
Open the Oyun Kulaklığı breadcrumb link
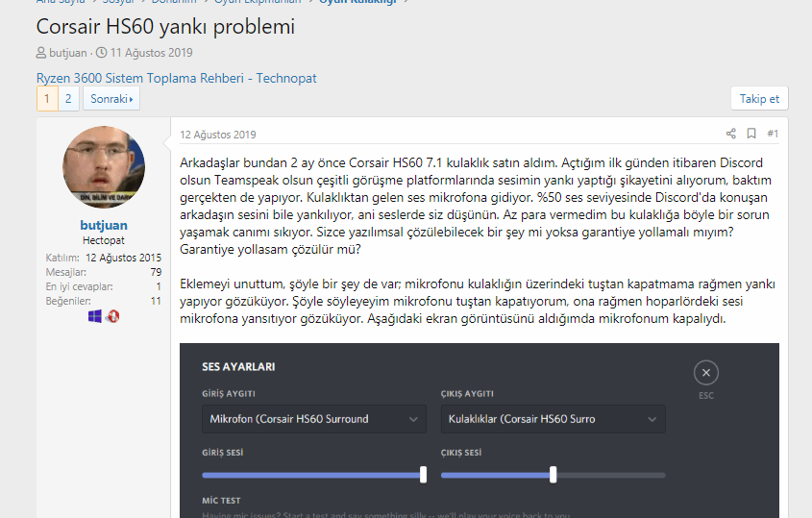tap(357, 2)
